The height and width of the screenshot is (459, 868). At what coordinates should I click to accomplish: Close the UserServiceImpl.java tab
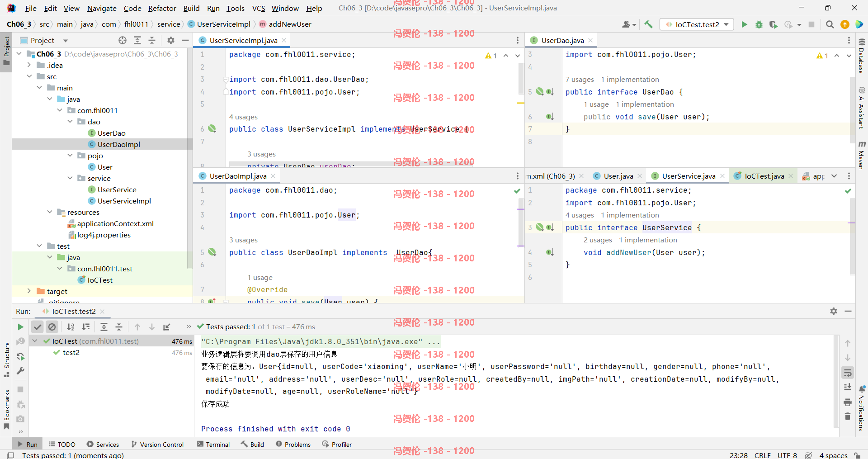pos(284,40)
